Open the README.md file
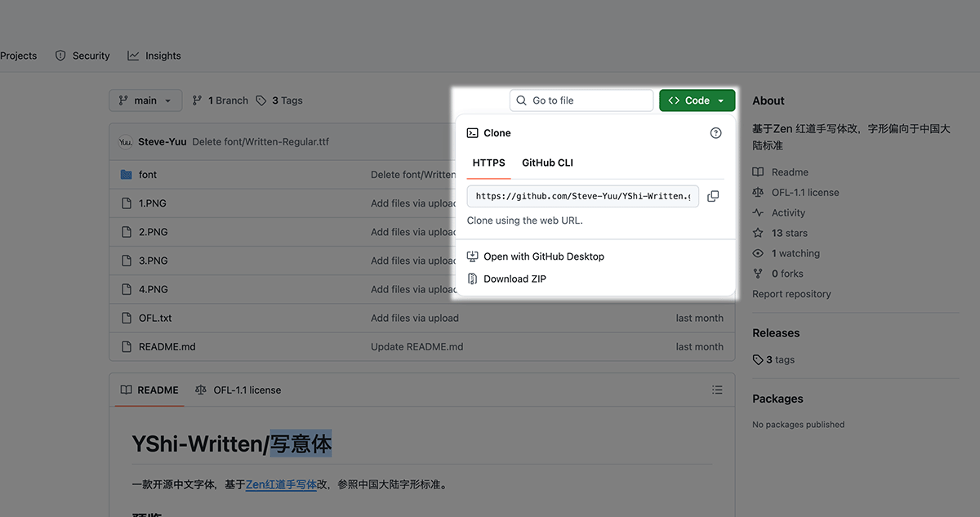The width and height of the screenshot is (980, 517). coord(167,346)
